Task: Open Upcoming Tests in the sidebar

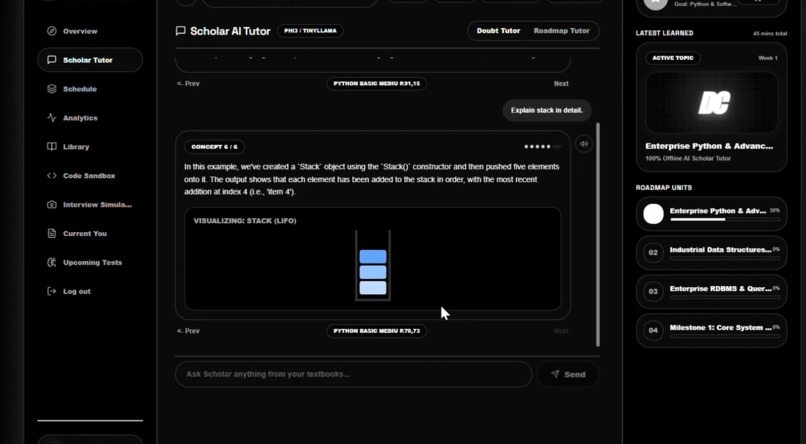Action: click(x=90, y=262)
